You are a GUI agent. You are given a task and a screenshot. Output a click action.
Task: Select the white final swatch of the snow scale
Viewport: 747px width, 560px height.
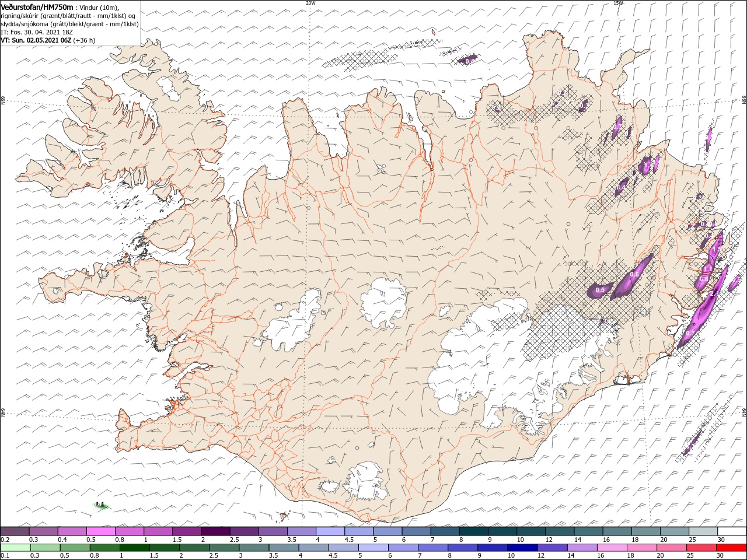731,531
